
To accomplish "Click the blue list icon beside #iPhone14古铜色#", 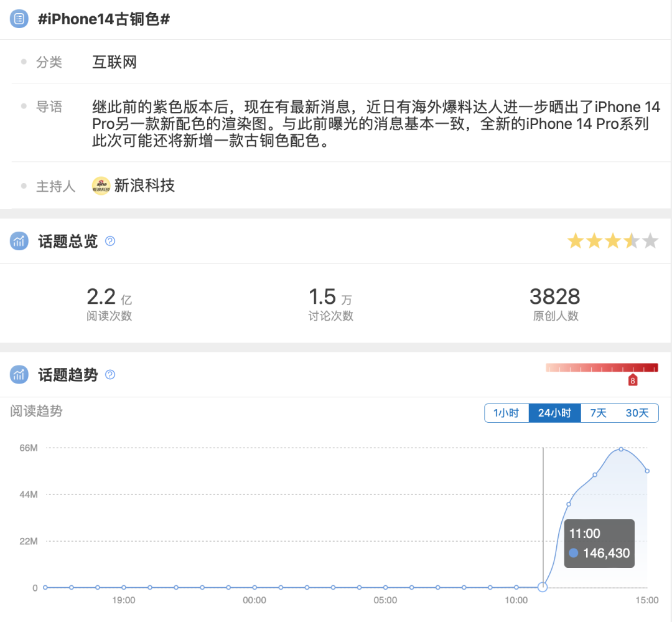I will (19, 19).
